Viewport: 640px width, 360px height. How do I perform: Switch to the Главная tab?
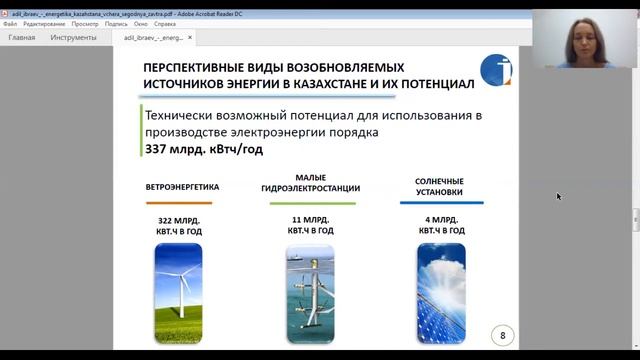(22, 38)
